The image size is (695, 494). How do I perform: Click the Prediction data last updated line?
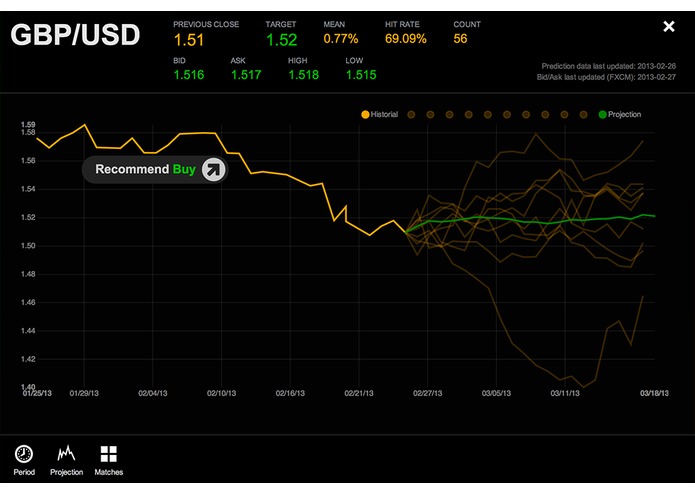pyautogui.click(x=609, y=66)
